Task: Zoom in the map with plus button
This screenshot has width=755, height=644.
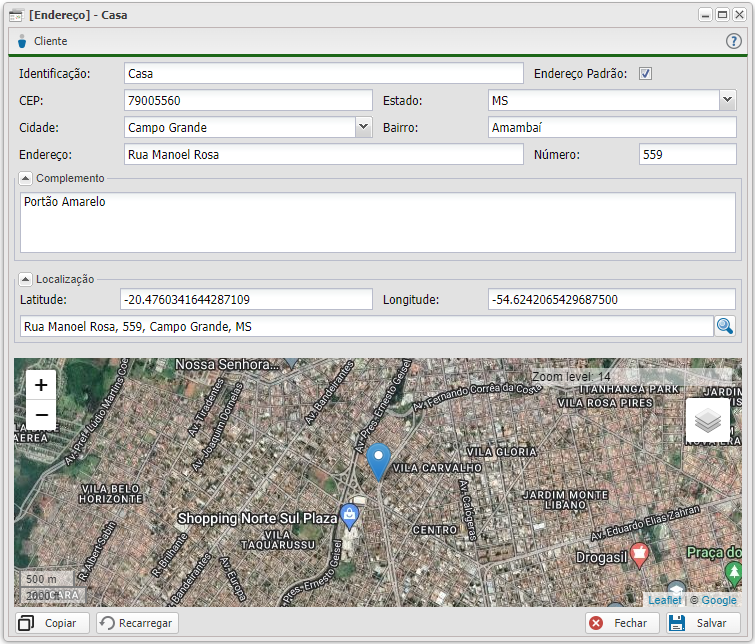Action: point(41,385)
